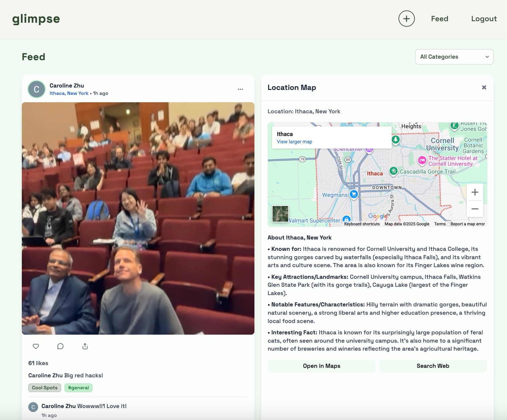Click the Search Web button

tap(433, 366)
